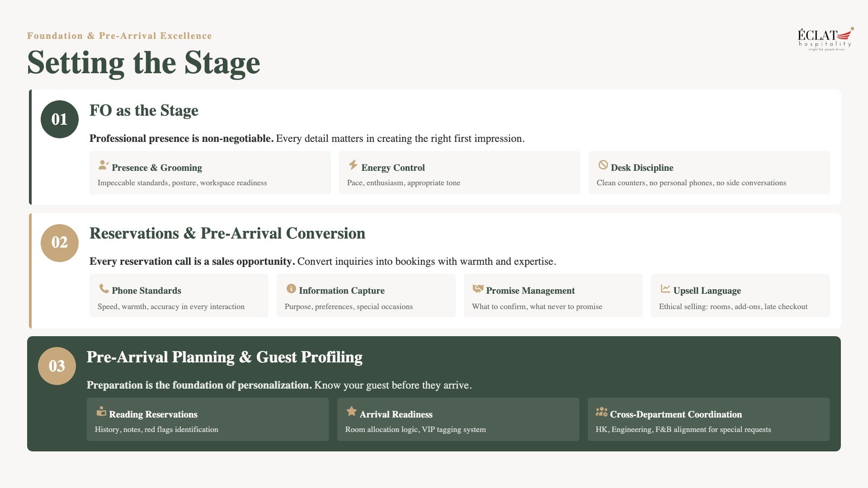Click the Éclat Hospitality logo
The image size is (868, 488).
(825, 39)
